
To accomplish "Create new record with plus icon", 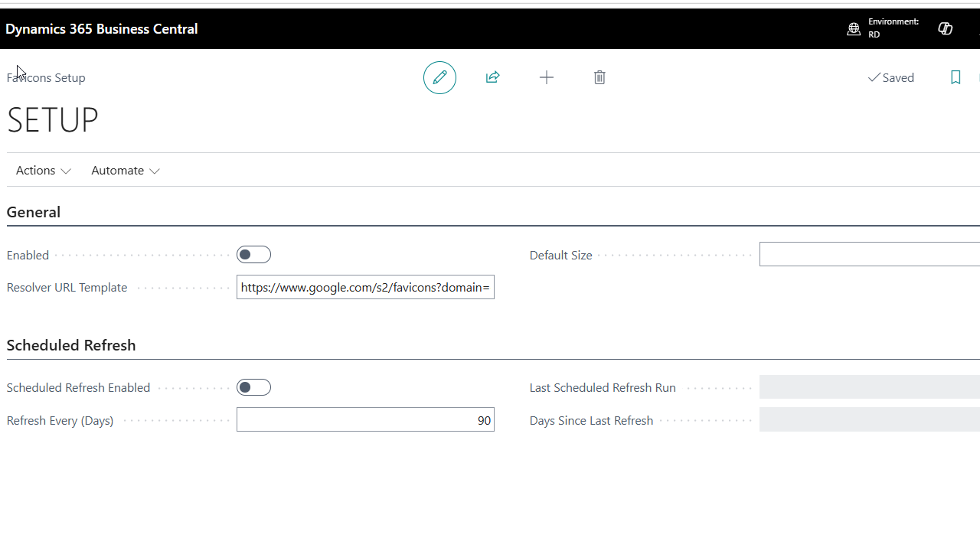I will [x=547, y=77].
